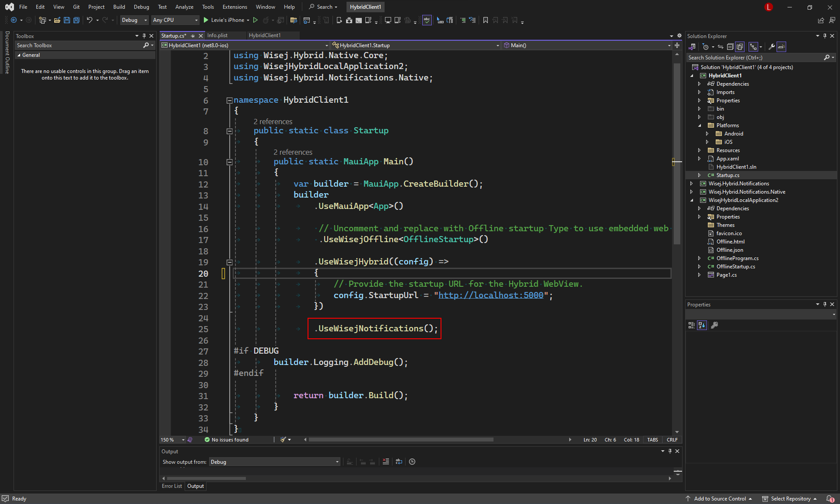Click the Collapse All icon in Solution Explorer
Viewport: 840px width, 504px height.
click(x=730, y=47)
